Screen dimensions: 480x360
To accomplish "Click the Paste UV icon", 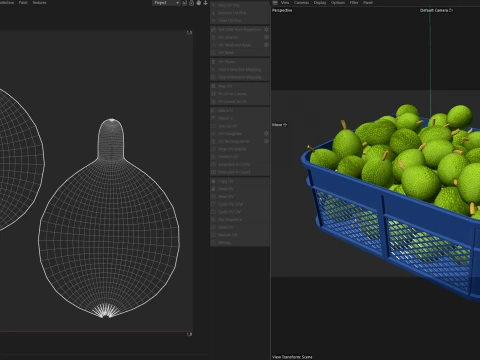I will (x=214, y=189).
